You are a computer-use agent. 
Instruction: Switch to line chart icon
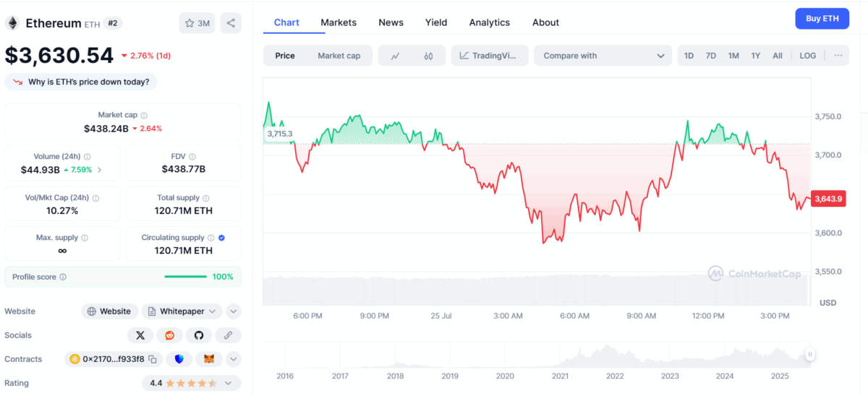tap(395, 56)
